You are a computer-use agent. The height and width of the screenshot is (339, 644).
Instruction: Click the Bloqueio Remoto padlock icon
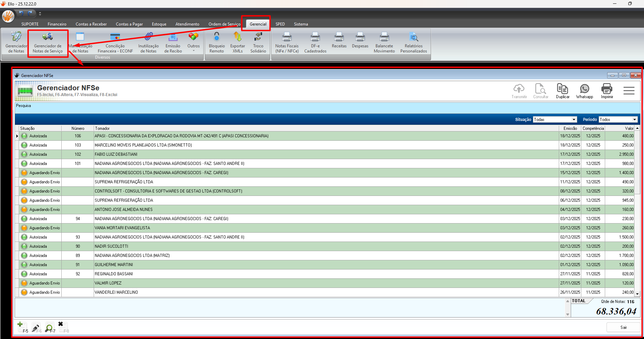click(x=216, y=37)
